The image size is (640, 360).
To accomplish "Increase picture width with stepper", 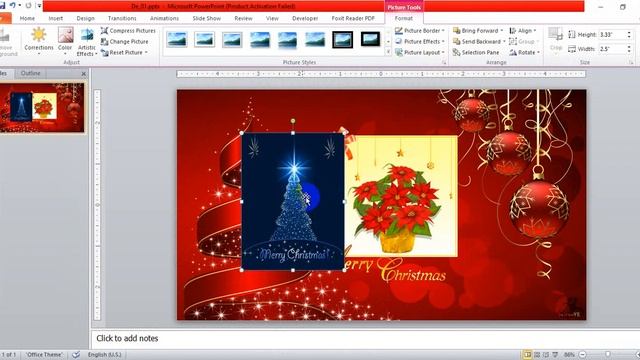I will 629,47.
